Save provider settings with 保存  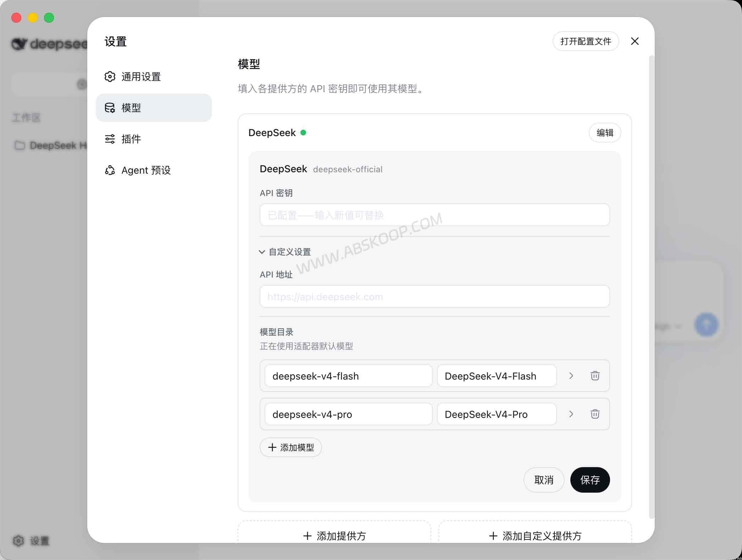coord(590,480)
